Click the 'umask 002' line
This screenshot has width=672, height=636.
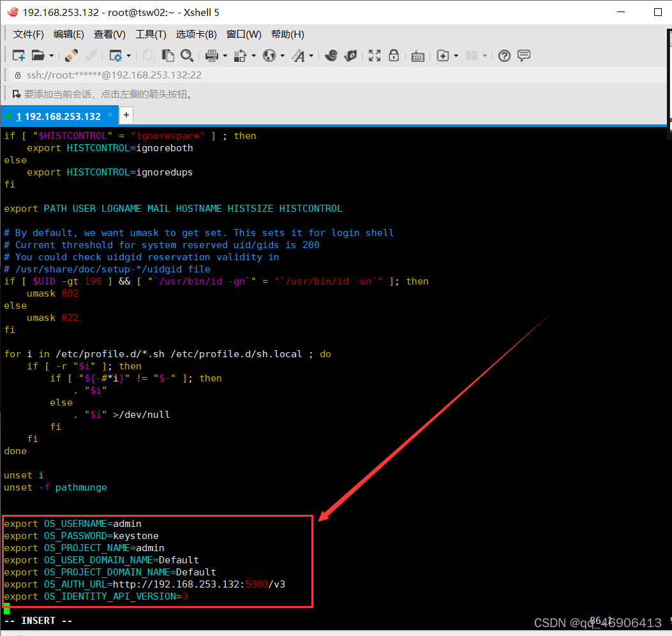53,293
